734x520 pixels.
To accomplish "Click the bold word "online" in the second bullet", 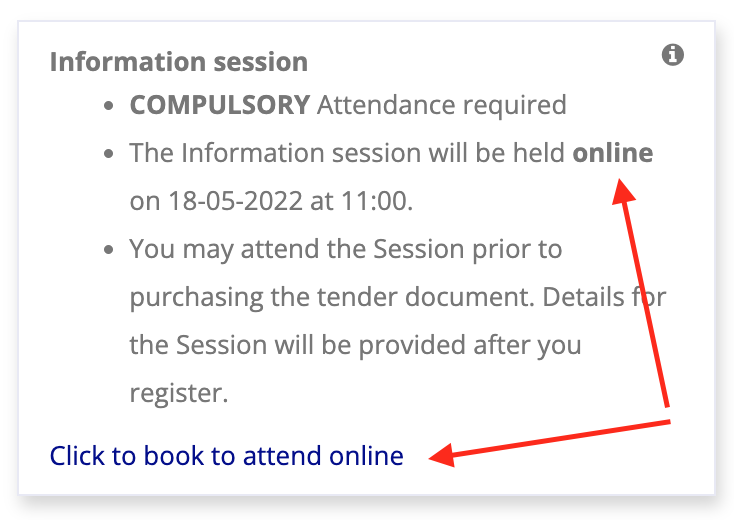I will click(612, 153).
